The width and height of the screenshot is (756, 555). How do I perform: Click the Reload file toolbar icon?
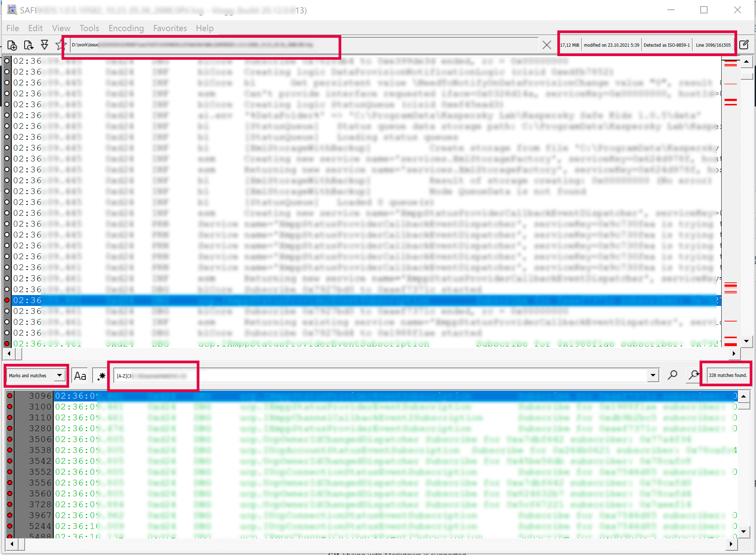[x=28, y=45]
